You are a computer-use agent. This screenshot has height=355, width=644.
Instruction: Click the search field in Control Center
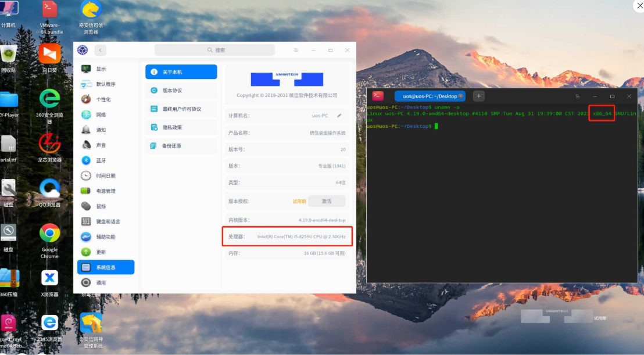point(214,50)
